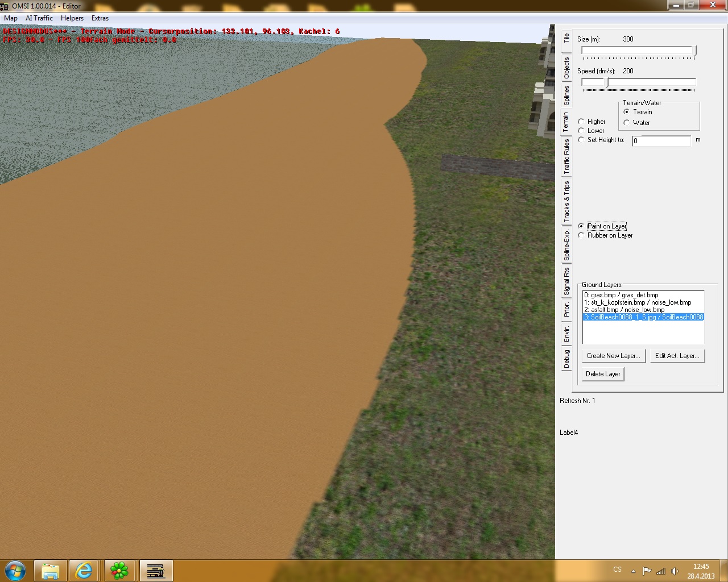728x582 pixels.
Task: Click the Set Height to input field
Action: [661, 140]
